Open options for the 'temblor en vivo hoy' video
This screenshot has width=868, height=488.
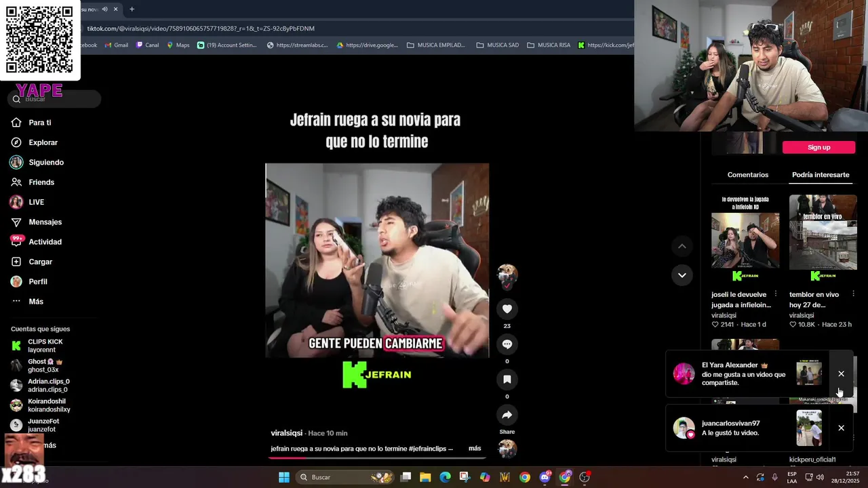[853, 294]
